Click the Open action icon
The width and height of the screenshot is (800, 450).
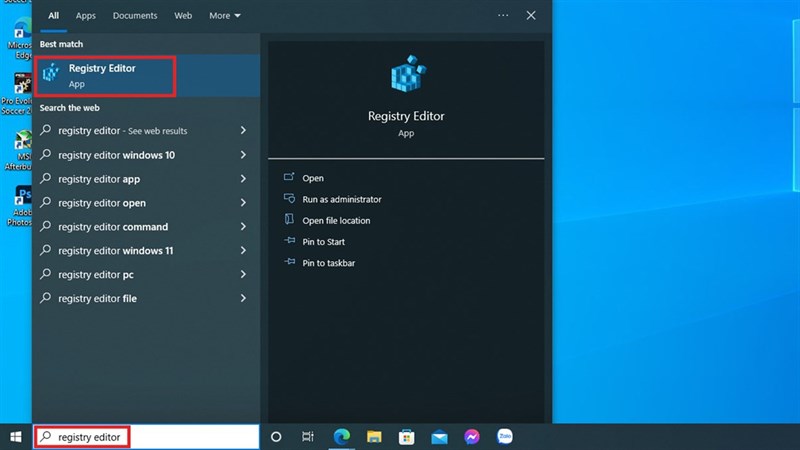289,177
